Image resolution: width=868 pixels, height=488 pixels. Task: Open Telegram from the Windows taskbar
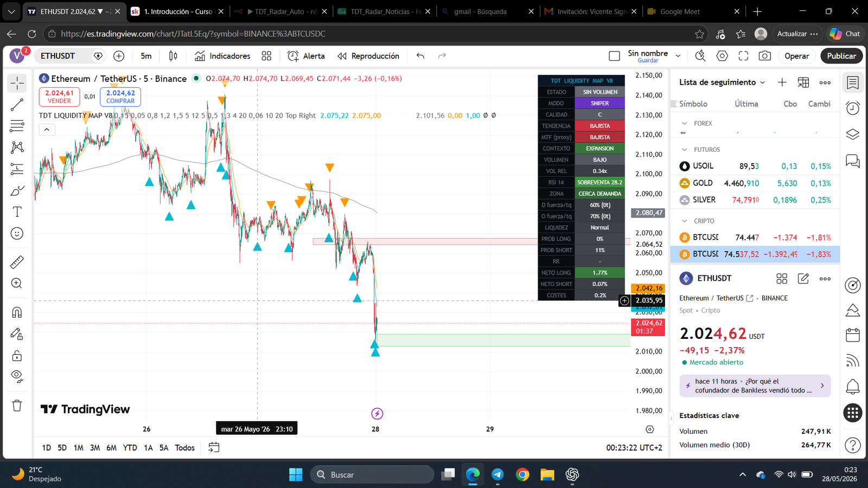[497, 475]
